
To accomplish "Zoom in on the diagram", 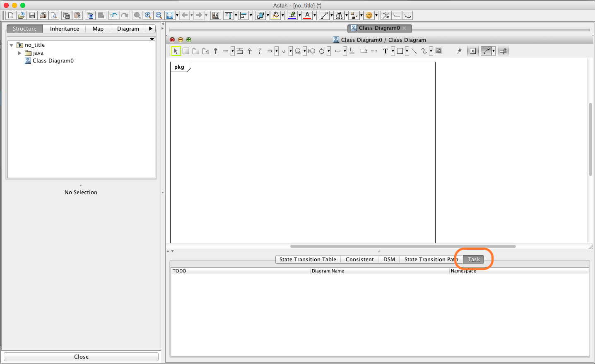I will (148, 15).
